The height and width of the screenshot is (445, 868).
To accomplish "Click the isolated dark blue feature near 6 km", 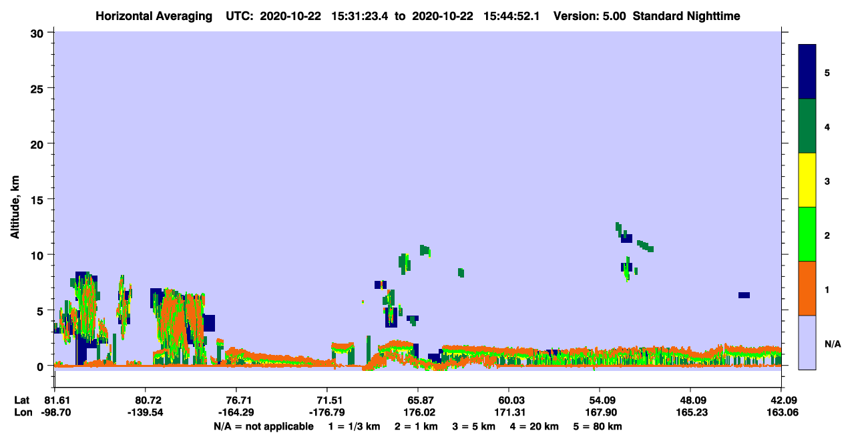I will click(x=744, y=295).
